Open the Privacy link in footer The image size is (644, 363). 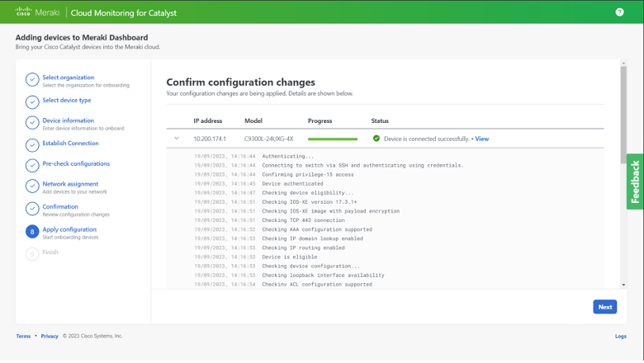point(50,337)
